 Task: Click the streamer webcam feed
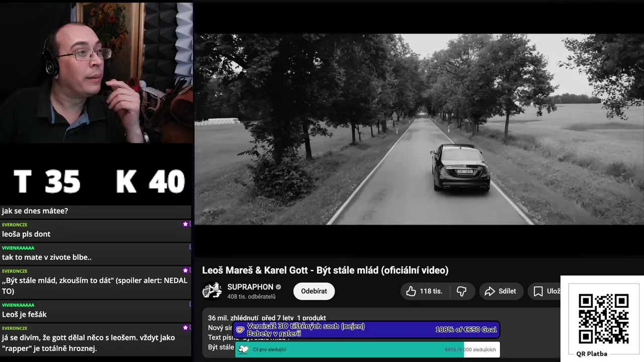(97, 73)
